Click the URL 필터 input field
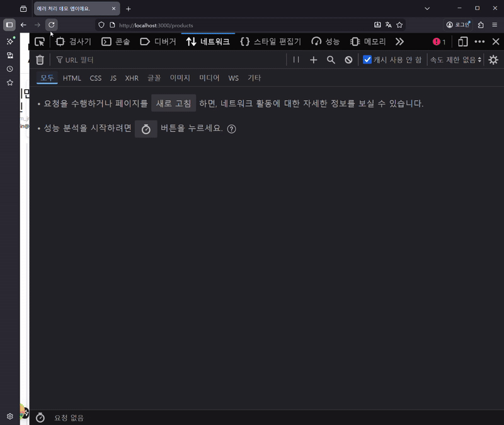Viewport: 504px width, 425px height. point(170,60)
